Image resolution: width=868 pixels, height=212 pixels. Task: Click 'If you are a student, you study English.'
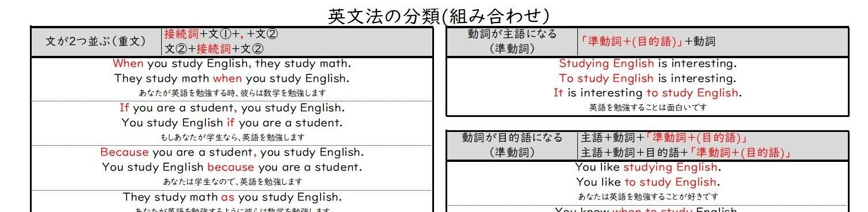[232, 108]
